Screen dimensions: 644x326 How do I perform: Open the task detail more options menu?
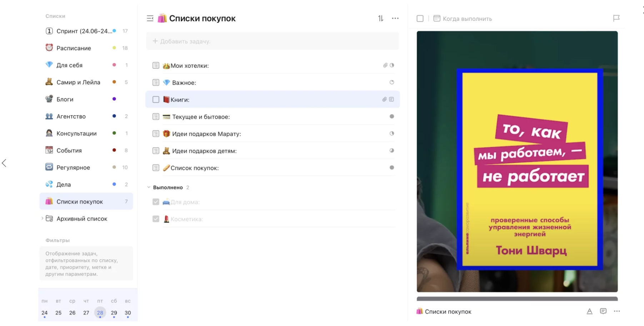point(617,311)
